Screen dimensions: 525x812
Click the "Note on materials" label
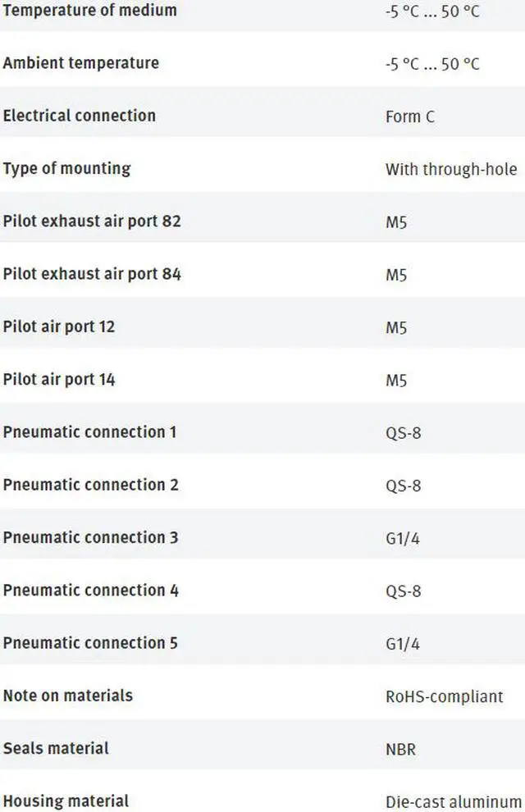(67, 696)
